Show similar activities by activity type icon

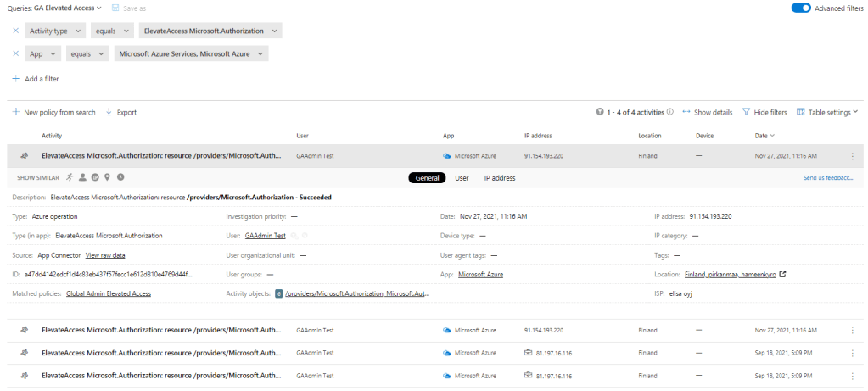pos(70,177)
